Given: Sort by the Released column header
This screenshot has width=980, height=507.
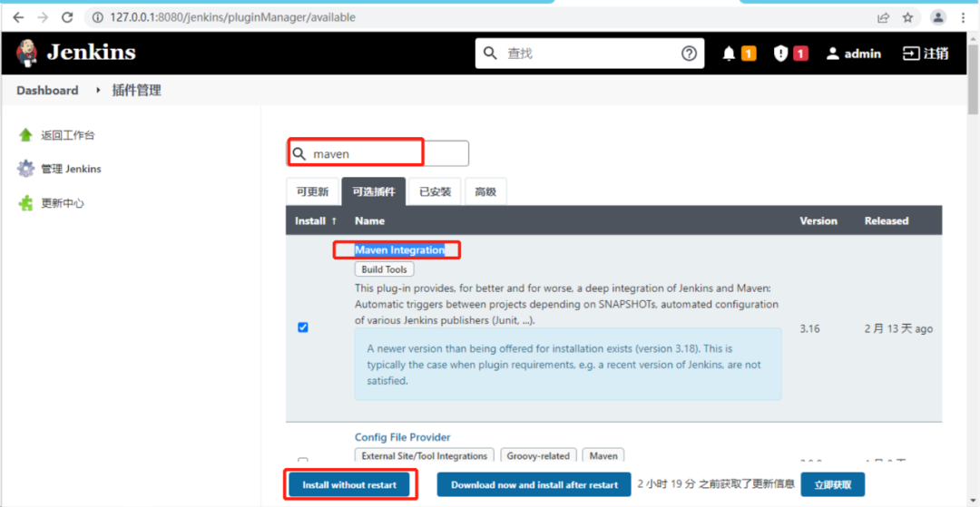Looking at the screenshot, I should coord(887,221).
